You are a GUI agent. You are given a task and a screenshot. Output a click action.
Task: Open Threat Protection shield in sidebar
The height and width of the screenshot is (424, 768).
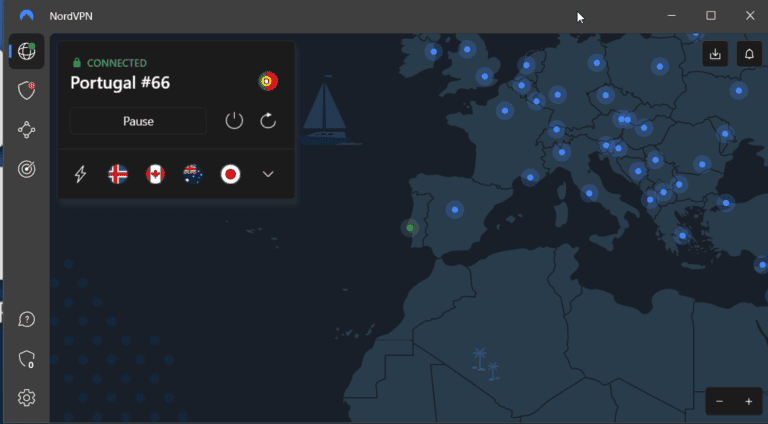(27, 91)
